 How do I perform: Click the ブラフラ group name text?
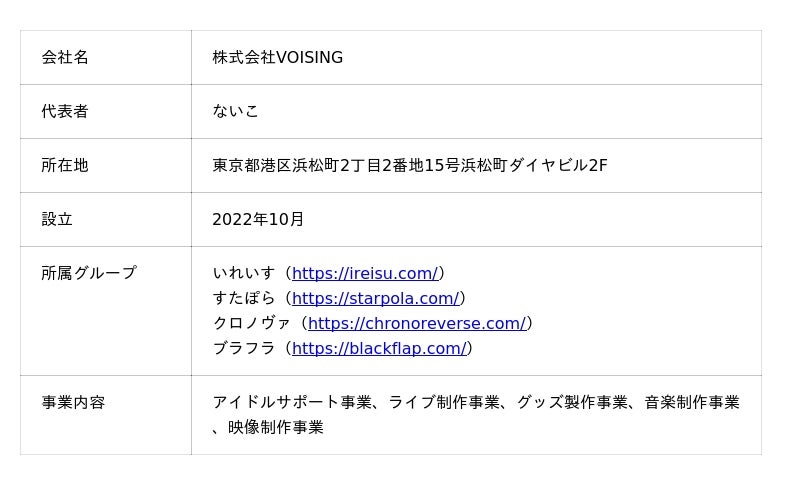[243, 348]
